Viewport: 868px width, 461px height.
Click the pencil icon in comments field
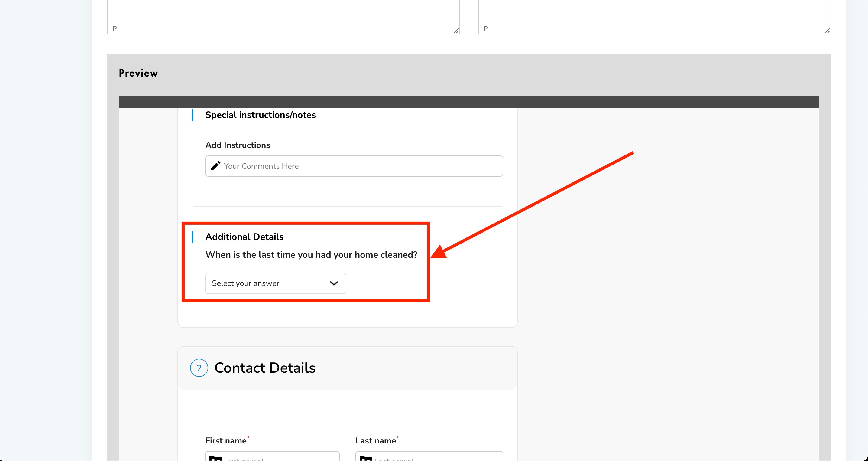tap(216, 165)
